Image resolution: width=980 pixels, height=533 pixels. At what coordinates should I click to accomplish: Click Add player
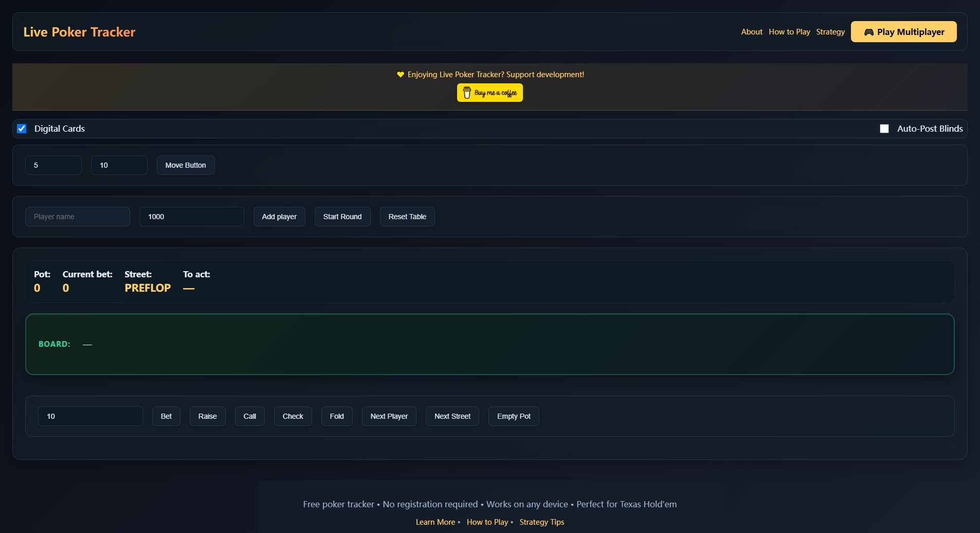(x=279, y=216)
